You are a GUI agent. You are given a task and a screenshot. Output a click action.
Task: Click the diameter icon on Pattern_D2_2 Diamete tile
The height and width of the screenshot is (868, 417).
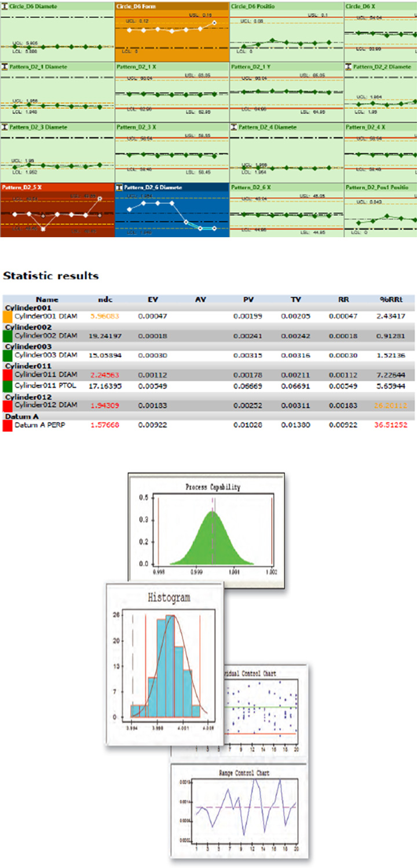(349, 67)
